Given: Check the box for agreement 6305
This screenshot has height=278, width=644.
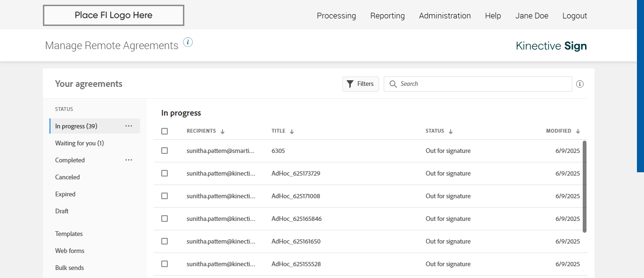Looking at the screenshot, I should (165, 151).
